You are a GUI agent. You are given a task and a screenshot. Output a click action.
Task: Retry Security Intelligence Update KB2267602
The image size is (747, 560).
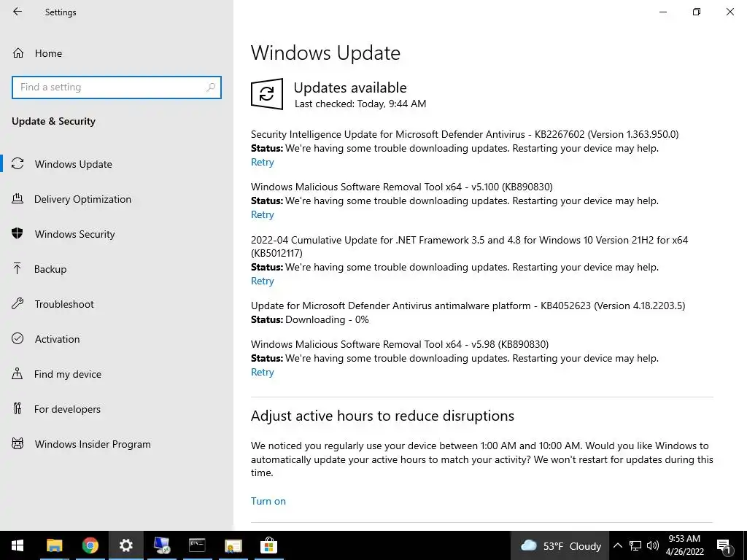263,162
